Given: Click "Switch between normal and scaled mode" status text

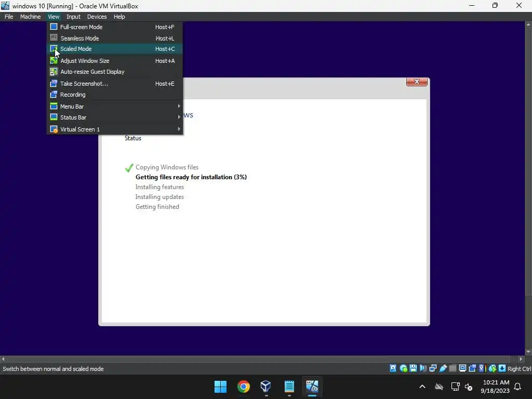Looking at the screenshot, I should (x=54, y=369).
